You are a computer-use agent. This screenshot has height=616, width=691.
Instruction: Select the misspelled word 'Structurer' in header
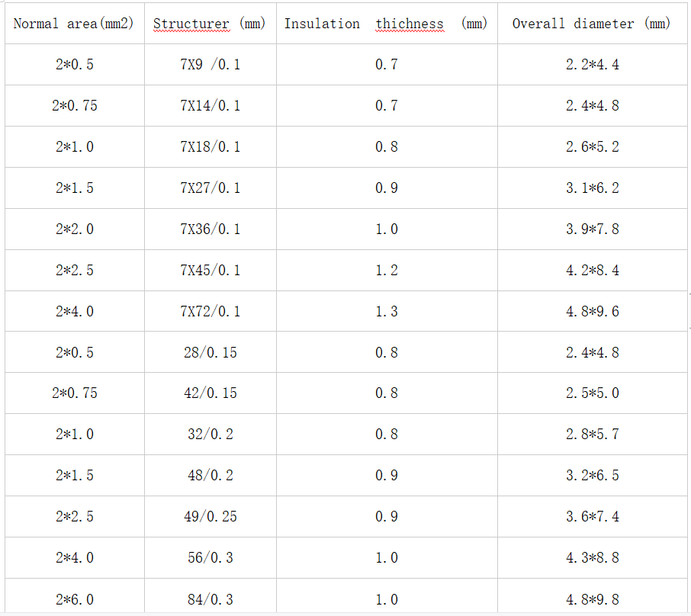point(191,24)
